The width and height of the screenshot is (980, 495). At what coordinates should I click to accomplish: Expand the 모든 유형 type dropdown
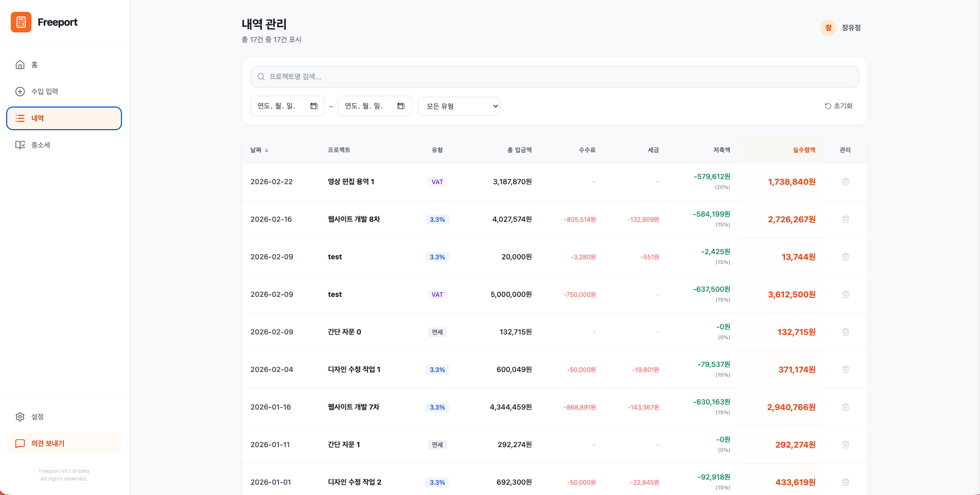pos(459,107)
